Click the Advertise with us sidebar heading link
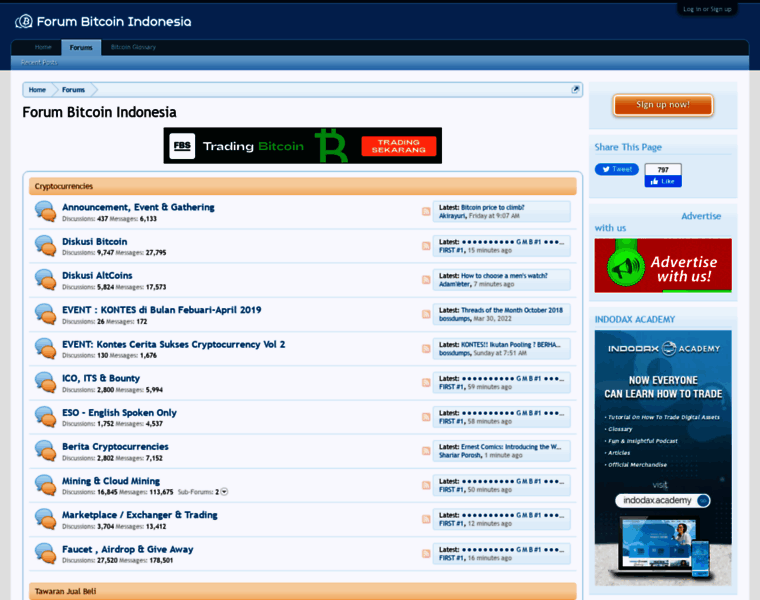This screenshot has height=600, width=760. [658, 222]
